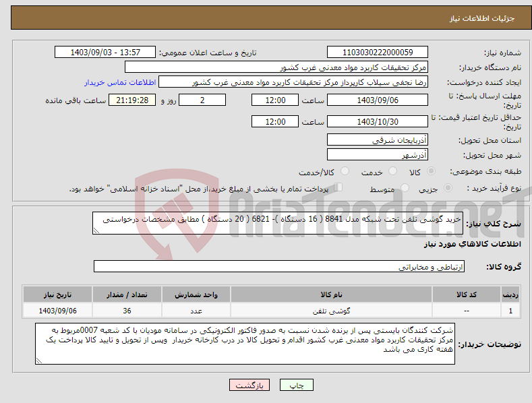Screen dimensions: 532x403
Task: Click the table date cell 1403/09/06
Action: coord(58,311)
